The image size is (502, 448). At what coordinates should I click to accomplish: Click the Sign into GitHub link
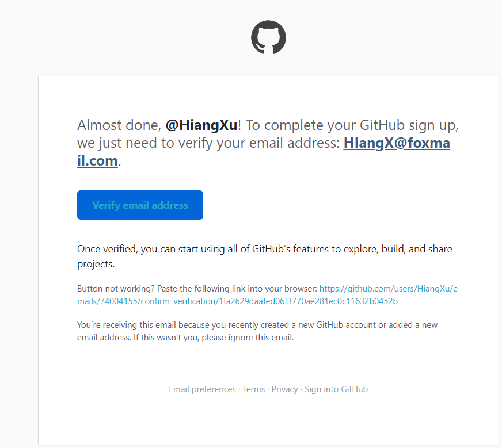336,389
